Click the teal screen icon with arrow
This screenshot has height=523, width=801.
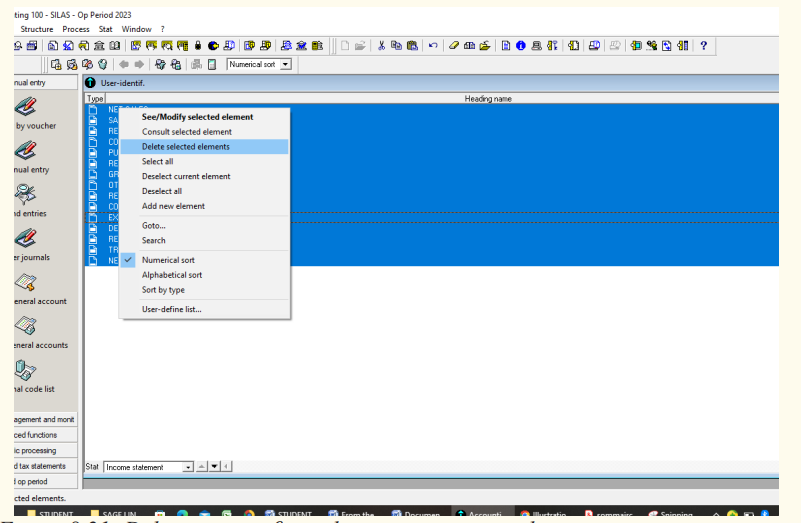click(x=636, y=45)
